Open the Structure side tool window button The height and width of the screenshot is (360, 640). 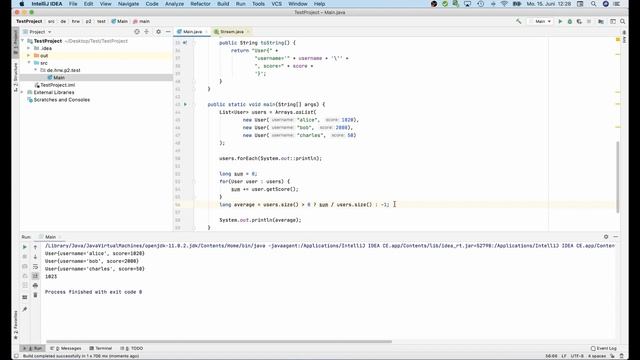(16, 77)
